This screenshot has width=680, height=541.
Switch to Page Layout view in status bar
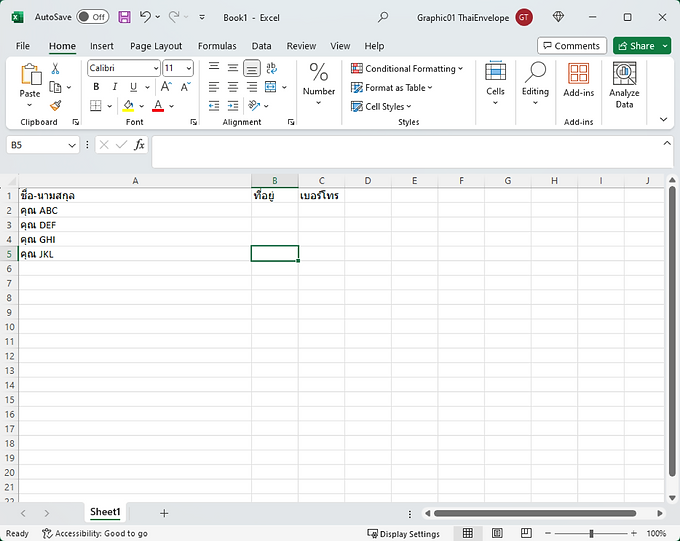coord(497,533)
